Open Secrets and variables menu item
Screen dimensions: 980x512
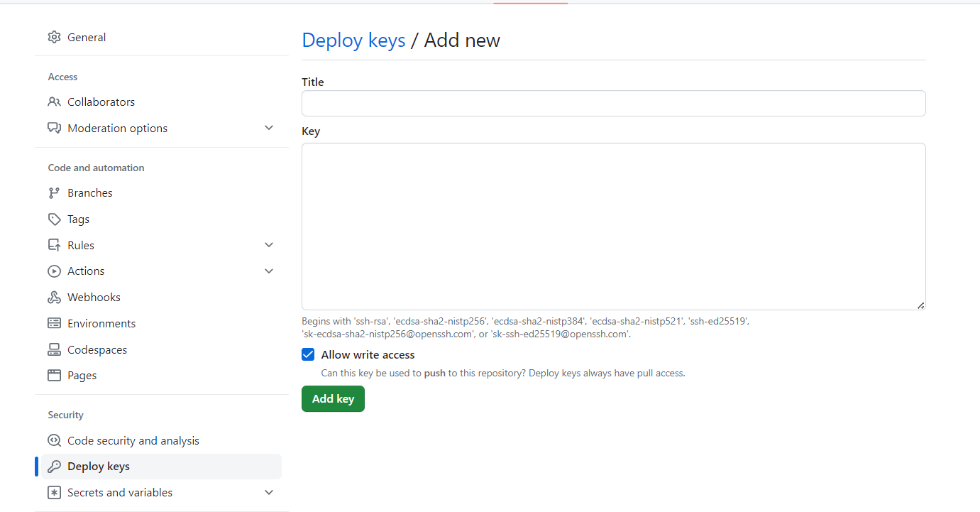pos(120,492)
